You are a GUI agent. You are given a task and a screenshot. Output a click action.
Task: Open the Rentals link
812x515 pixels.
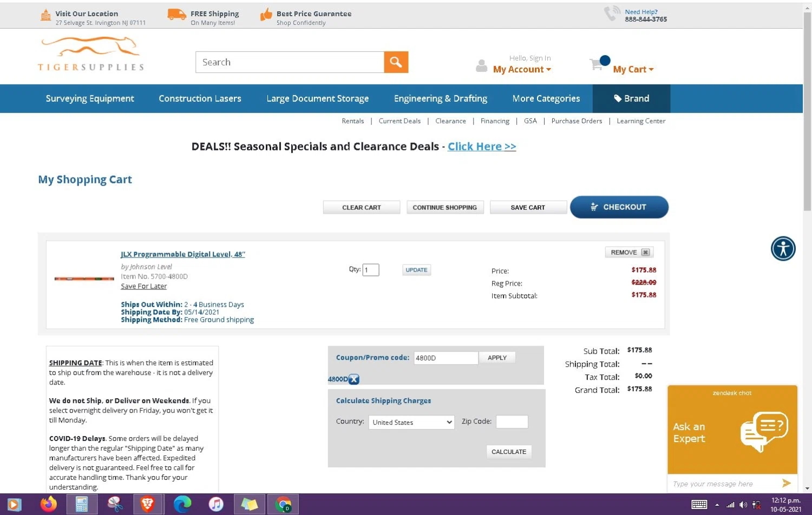(x=353, y=121)
